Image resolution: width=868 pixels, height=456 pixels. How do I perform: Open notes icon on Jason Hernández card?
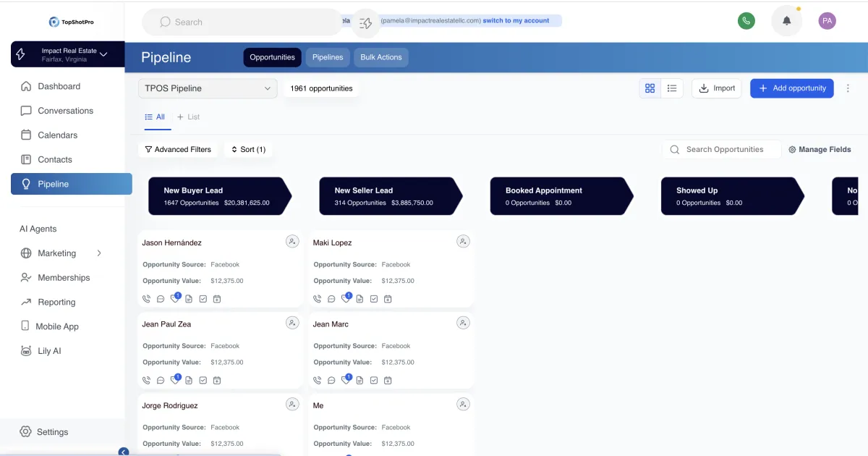click(x=189, y=299)
